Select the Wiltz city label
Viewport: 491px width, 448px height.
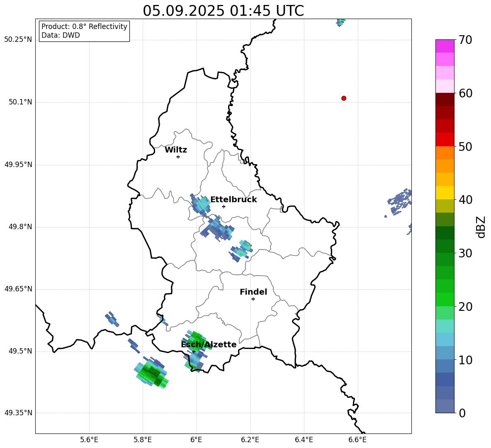tap(176, 150)
